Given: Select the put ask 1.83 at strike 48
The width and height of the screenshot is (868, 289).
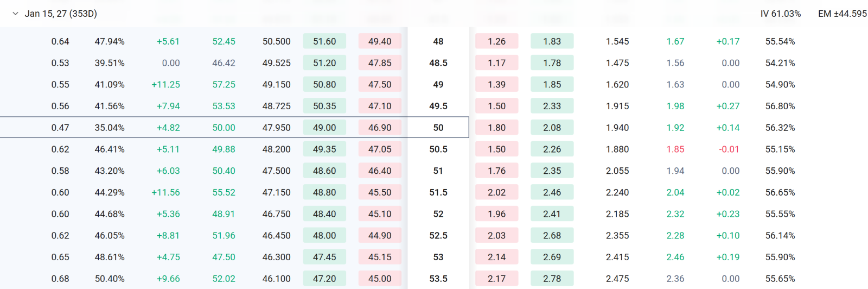Looking at the screenshot, I should 552,41.
